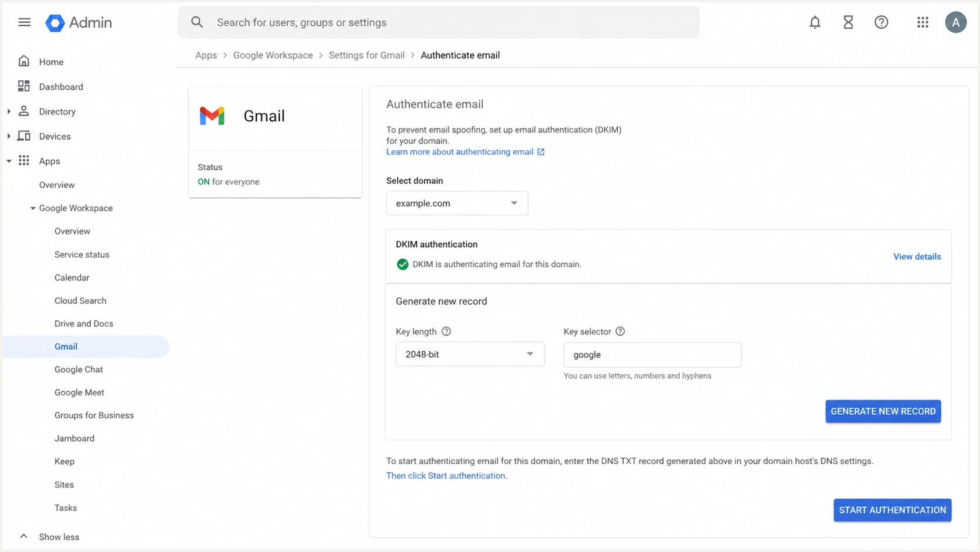Open the Google apps grid launcher
The height and width of the screenshot is (552, 980).
[923, 22]
